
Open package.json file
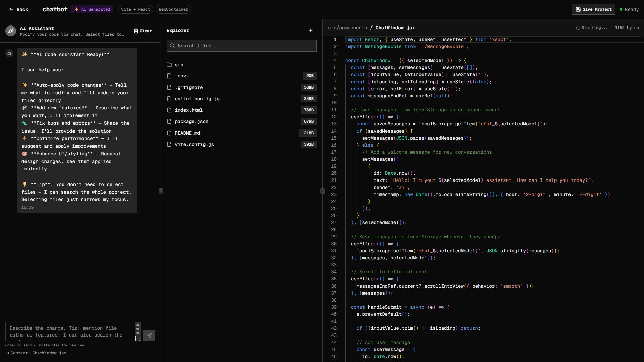click(191, 122)
